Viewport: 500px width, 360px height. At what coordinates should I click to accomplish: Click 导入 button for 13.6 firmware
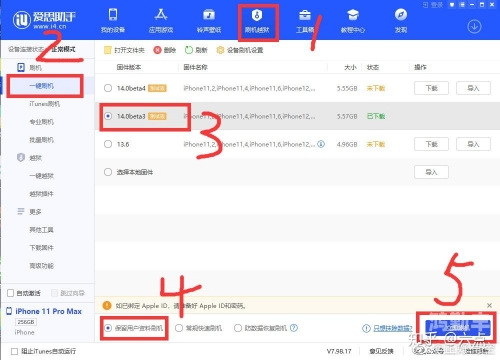[x=473, y=144]
